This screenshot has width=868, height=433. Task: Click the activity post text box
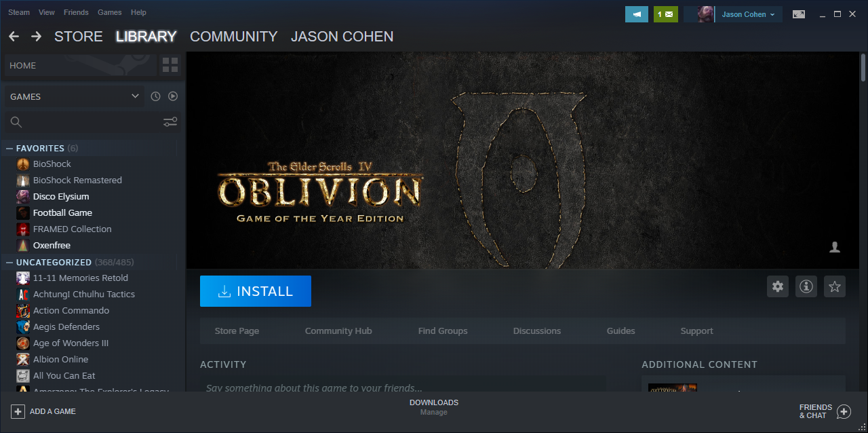pyautogui.click(x=403, y=385)
